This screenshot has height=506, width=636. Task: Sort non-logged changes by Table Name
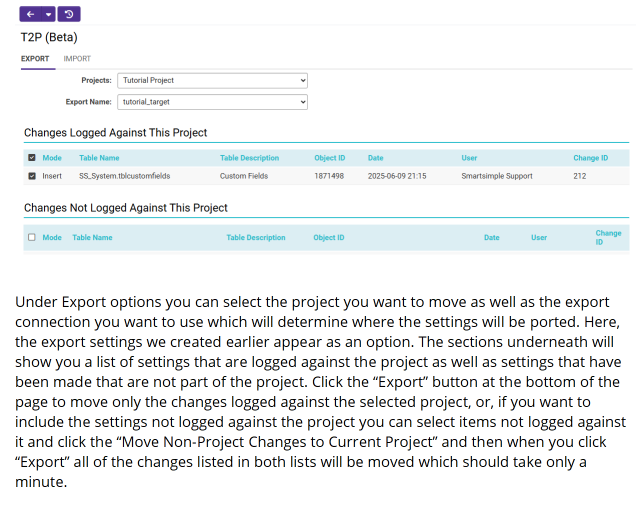point(92,238)
